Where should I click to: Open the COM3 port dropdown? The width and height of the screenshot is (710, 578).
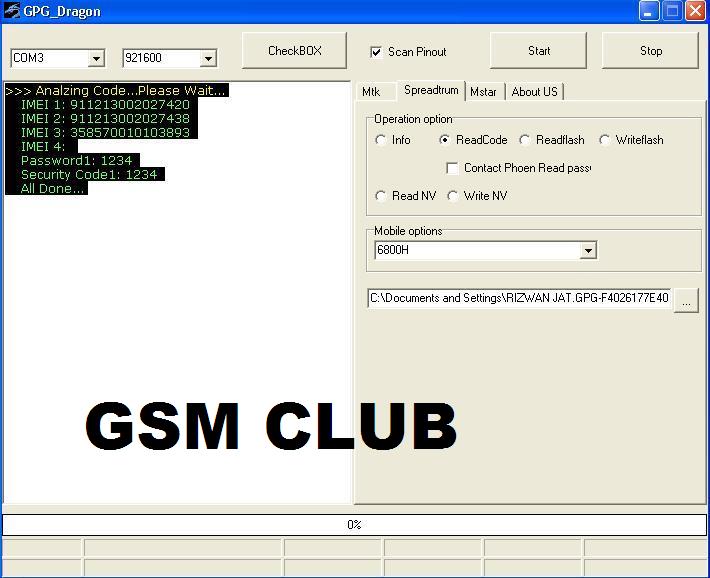(x=96, y=59)
